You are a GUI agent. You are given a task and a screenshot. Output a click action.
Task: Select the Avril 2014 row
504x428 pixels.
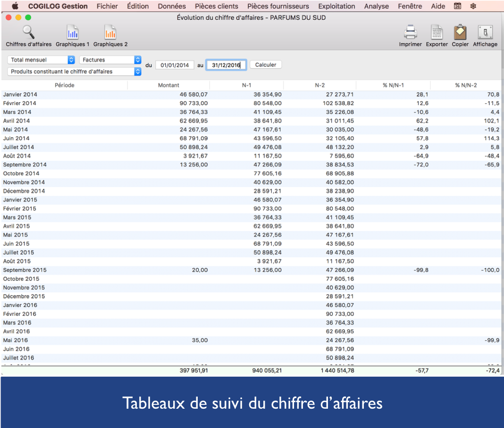tap(251, 121)
